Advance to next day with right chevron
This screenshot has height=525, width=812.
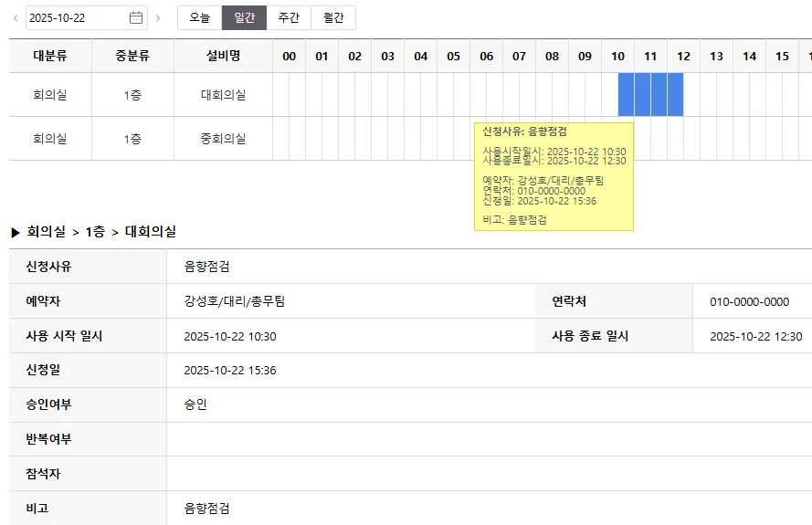pyautogui.click(x=158, y=17)
